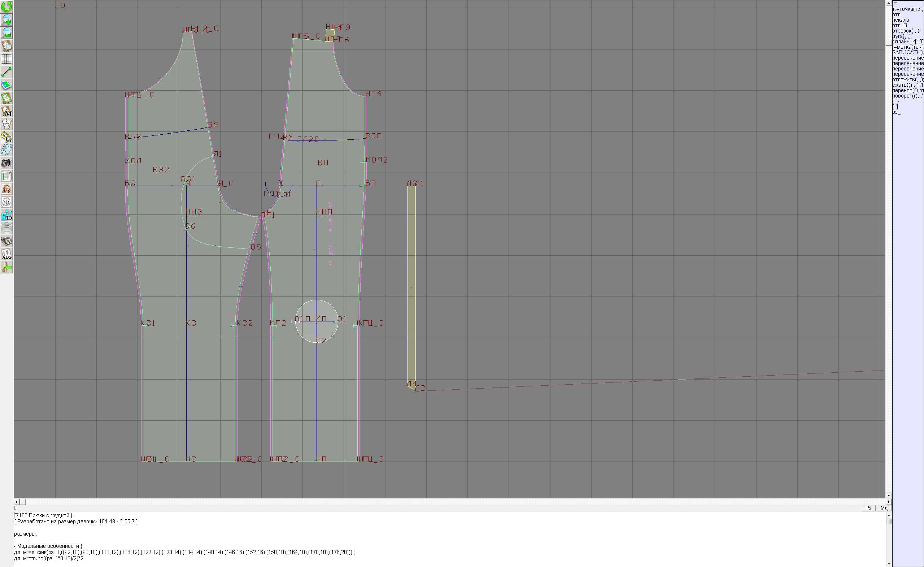Select the green line segment tool
Screen dimensions: 924x567
click(x=7, y=72)
